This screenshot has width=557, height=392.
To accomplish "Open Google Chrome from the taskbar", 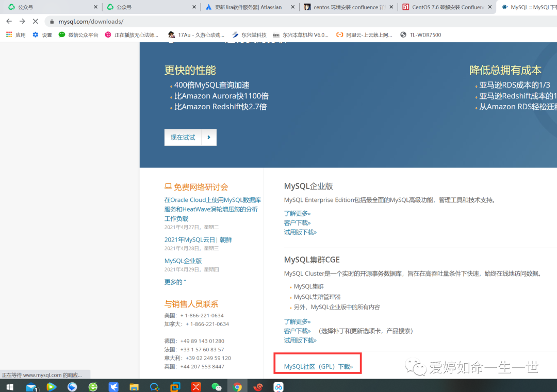I will pyautogui.click(x=237, y=387).
